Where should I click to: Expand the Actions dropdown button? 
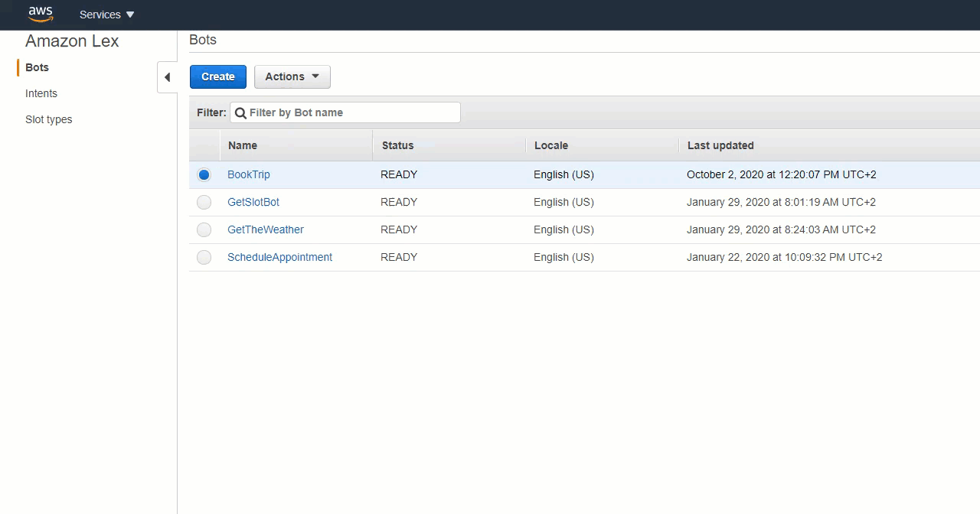[x=292, y=76]
